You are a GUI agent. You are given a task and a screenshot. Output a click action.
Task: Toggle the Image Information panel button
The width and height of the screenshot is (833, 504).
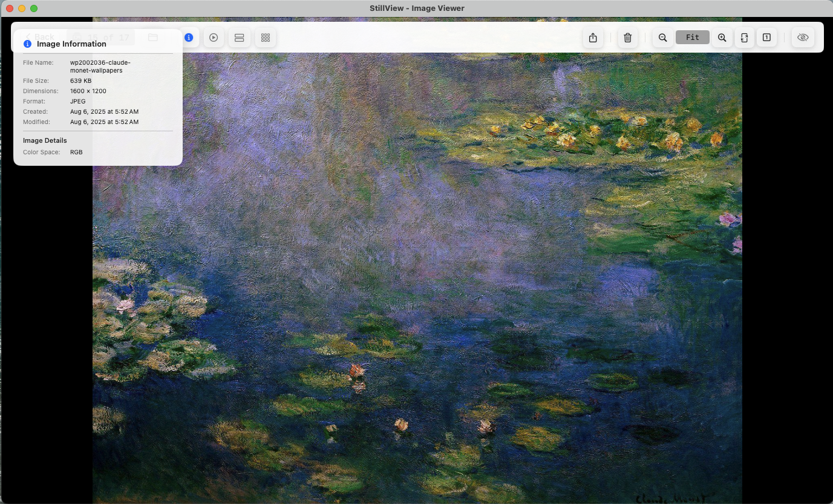(x=189, y=38)
